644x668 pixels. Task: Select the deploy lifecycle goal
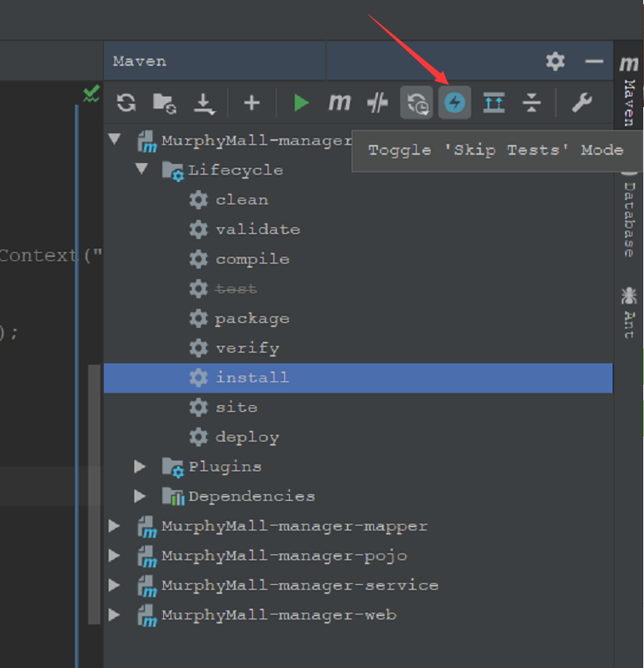247,437
